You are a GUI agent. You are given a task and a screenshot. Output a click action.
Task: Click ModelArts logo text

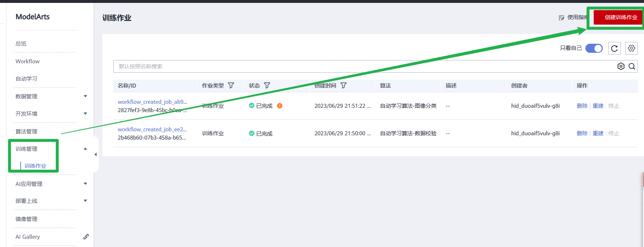coord(33,17)
